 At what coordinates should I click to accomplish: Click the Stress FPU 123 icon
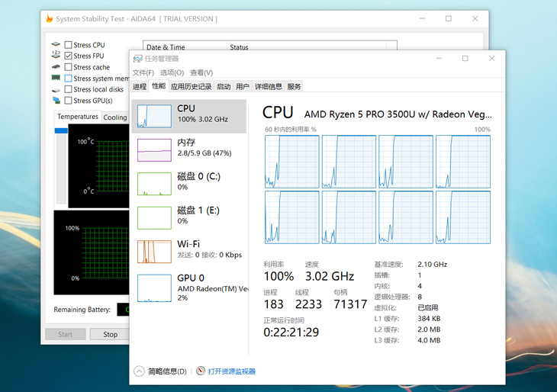(56, 55)
